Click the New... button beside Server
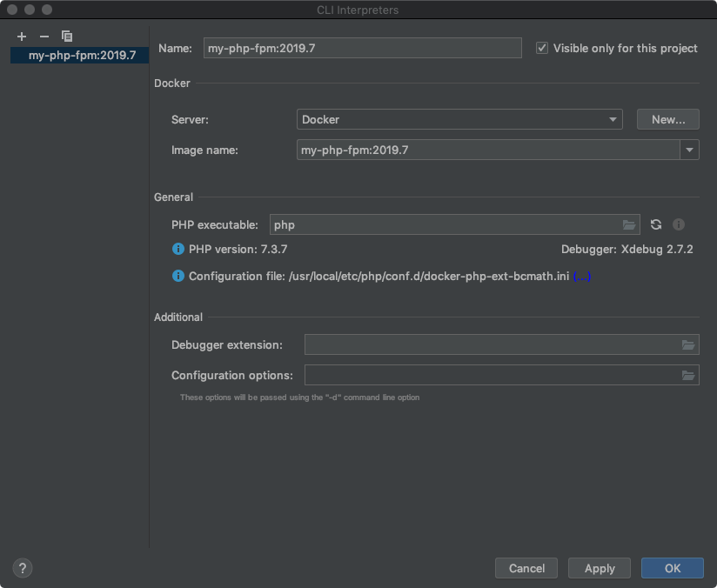Viewport: 717px width, 588px height. [667, 119]
